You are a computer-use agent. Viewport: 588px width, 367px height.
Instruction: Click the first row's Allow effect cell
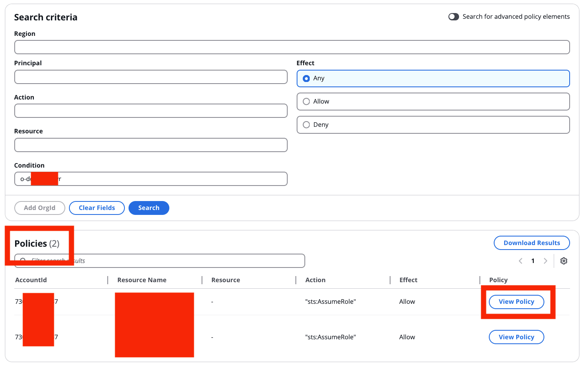(x=407, y=302)
